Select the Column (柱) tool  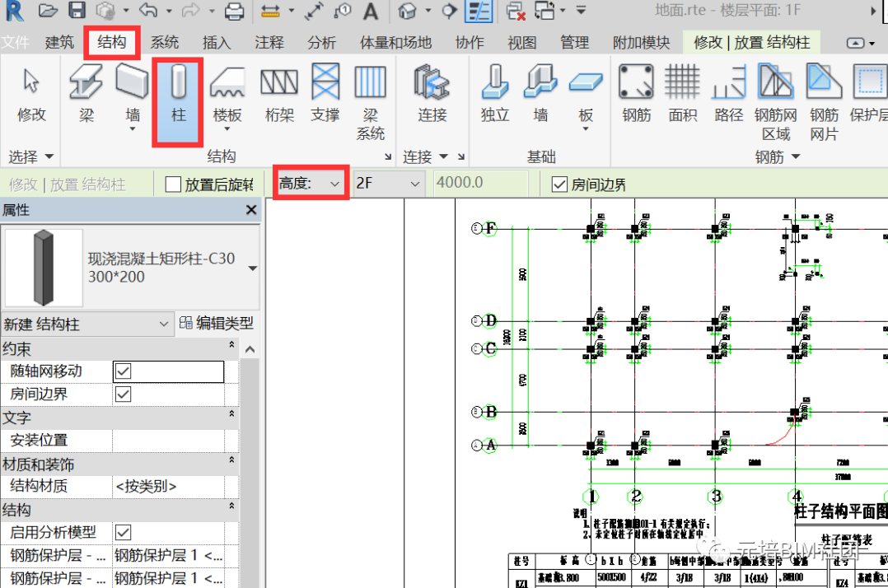pyautogui.click(x=178, y=100)
